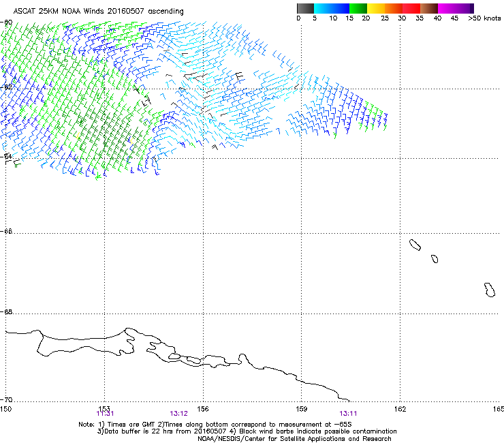
Task: Click the NOAA/NESDIS credit line
Action: coord(294,439)
